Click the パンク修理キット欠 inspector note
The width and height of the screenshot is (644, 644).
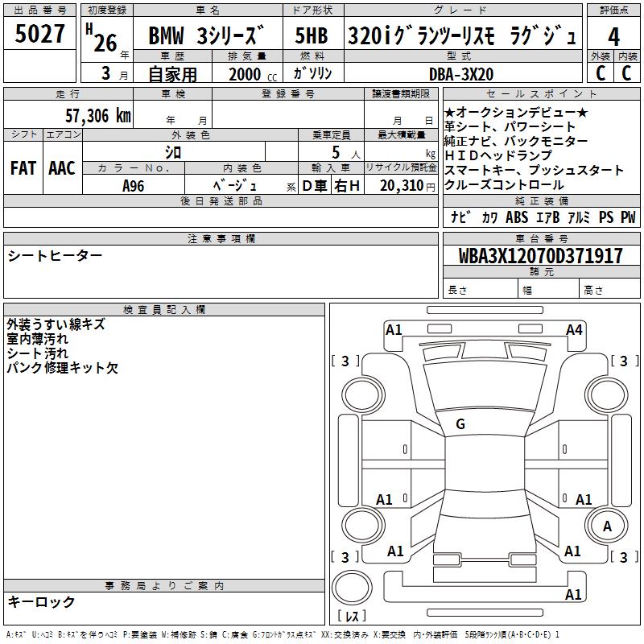[62, 368]
